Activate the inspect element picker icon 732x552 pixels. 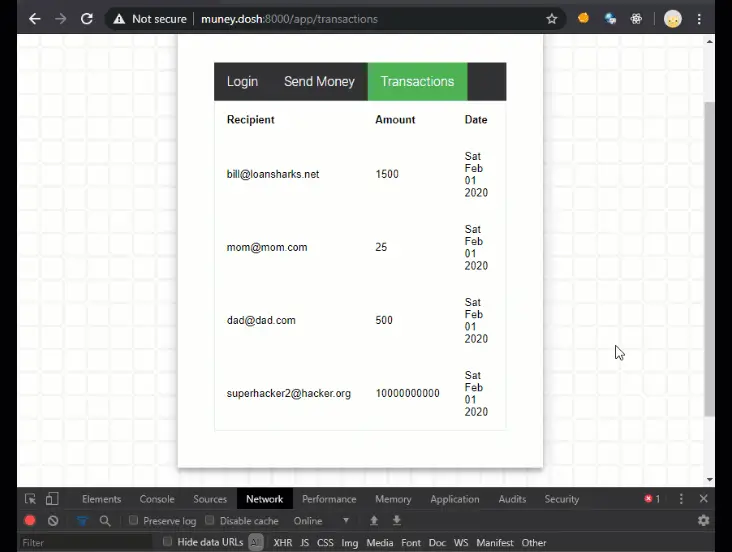(x=30, y=499)
